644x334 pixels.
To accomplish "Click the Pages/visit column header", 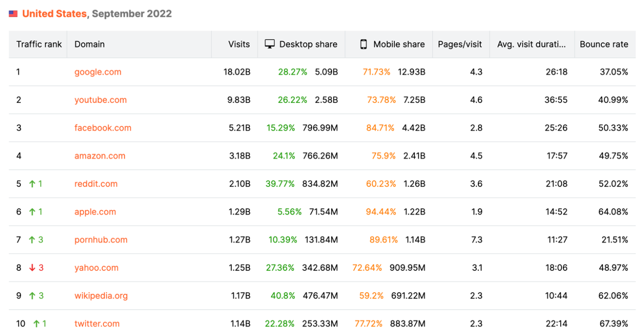I will 460,44.
